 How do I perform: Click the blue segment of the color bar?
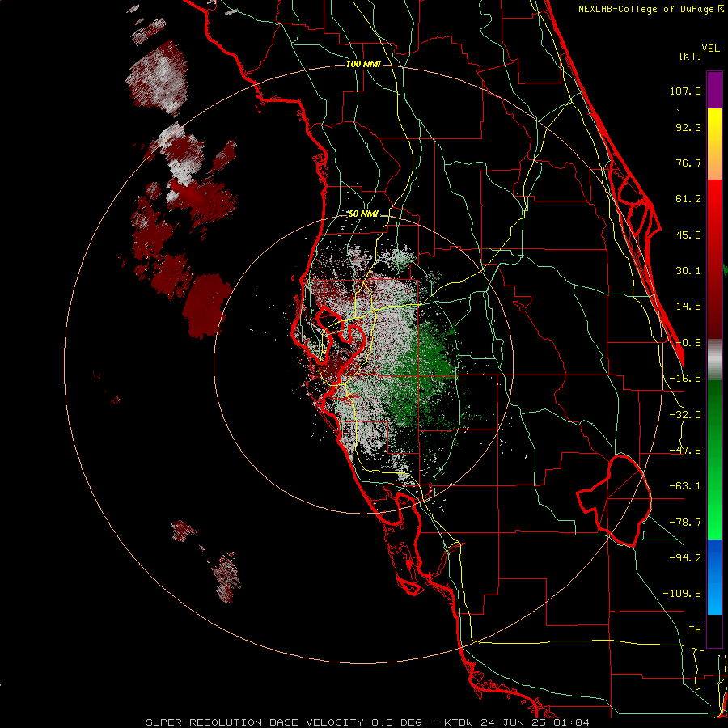tap(714, 577)
